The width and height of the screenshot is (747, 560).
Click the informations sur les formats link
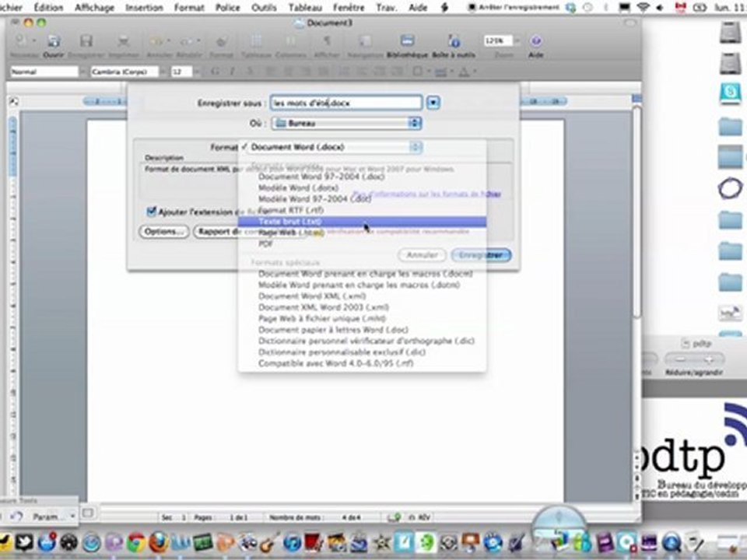[426, 194]
